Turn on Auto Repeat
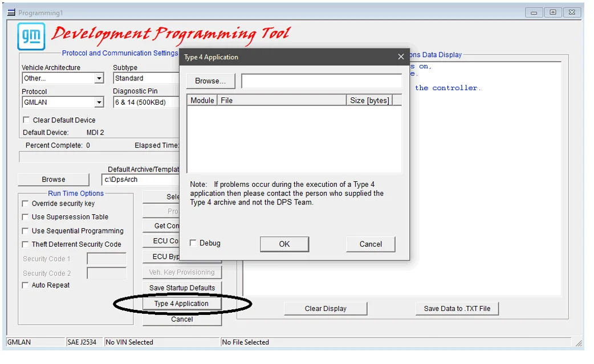The image size is (594, 364). (25, 285)
